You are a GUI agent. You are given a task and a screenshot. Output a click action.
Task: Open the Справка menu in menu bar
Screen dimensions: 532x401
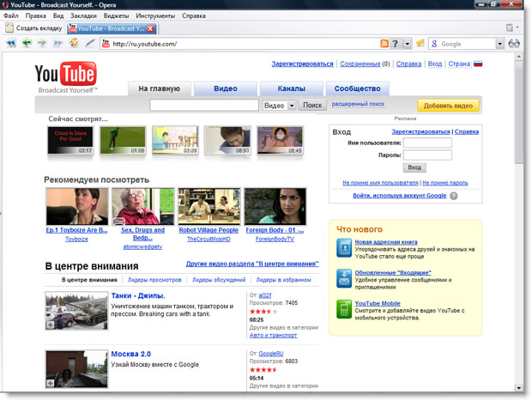193,15
